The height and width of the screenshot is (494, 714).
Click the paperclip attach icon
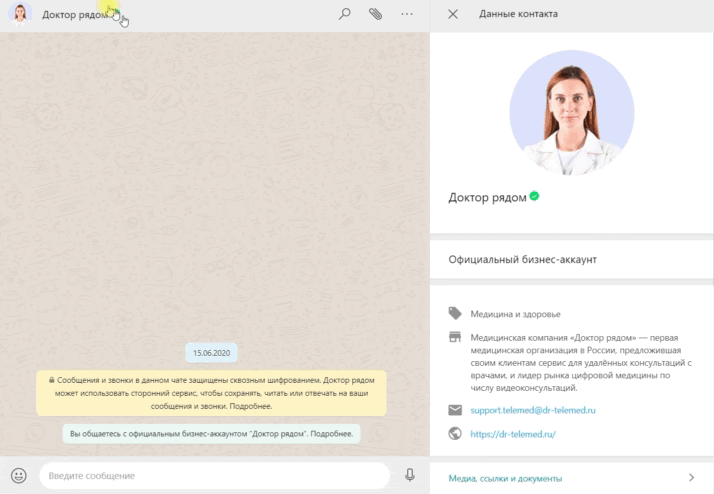tap(376, 14)
